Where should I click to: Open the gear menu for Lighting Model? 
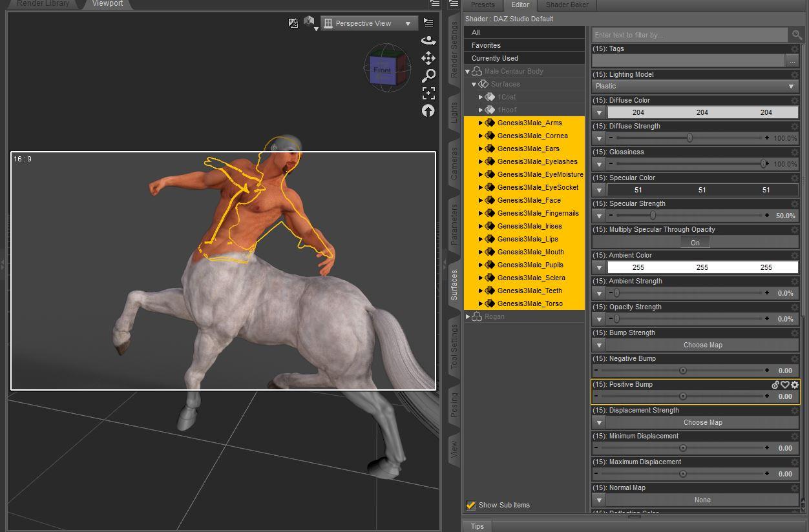[x=795, y=75]
